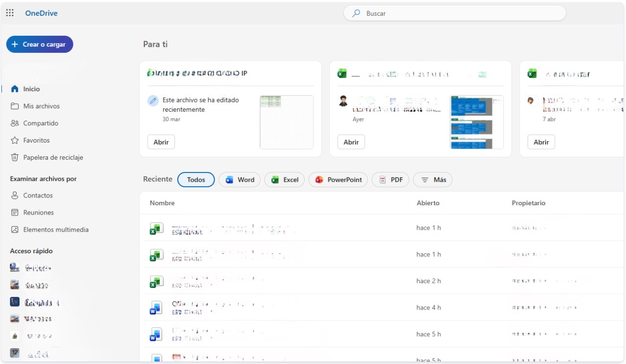The height and width of the screenshot is (364, 626).
Task: Focus the Buscar search field
Action: (x=455, y=13)
